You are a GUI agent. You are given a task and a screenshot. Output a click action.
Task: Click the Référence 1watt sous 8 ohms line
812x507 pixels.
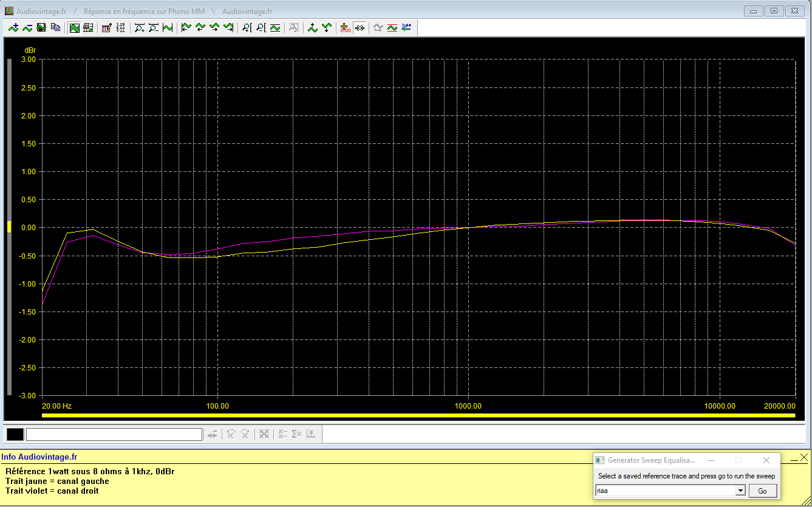[90, 471]
